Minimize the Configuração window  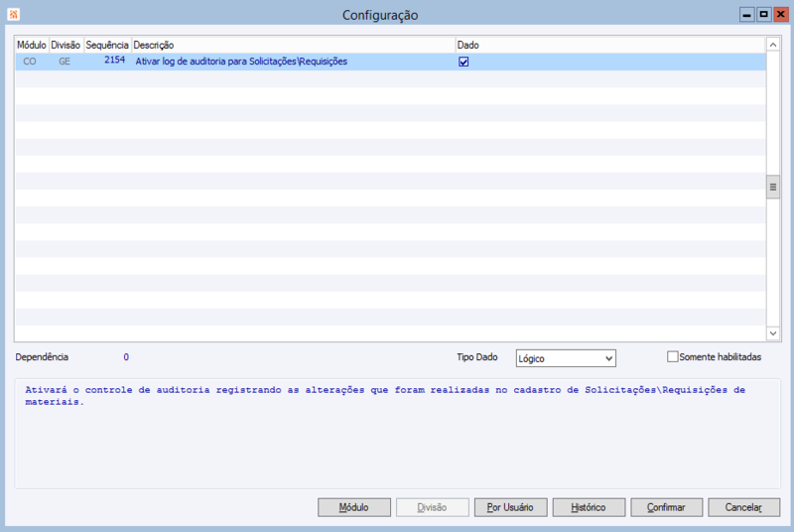tap(747, 15)
